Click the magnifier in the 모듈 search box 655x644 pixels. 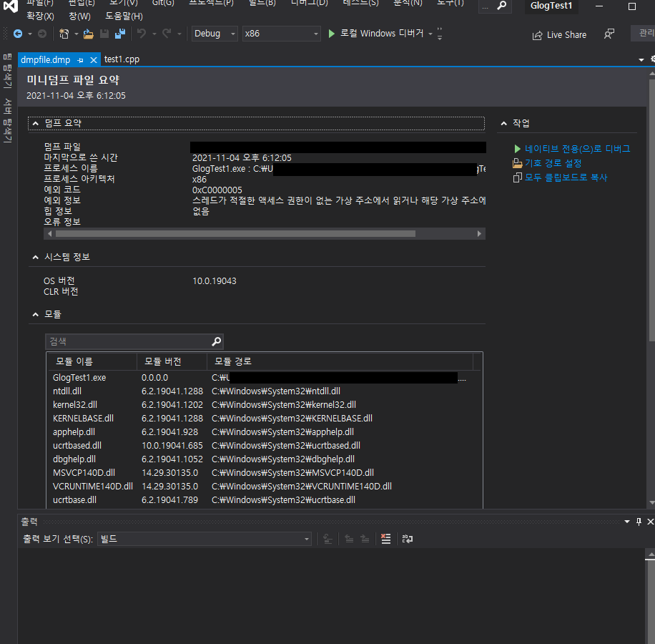pos(216,341)
